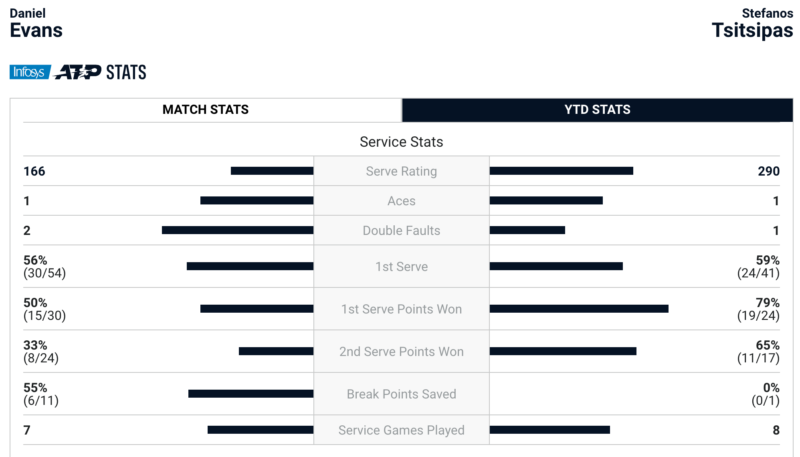
Task: Open Stefanos Tsitsipas player name link
Action: [x=753, y=23]
